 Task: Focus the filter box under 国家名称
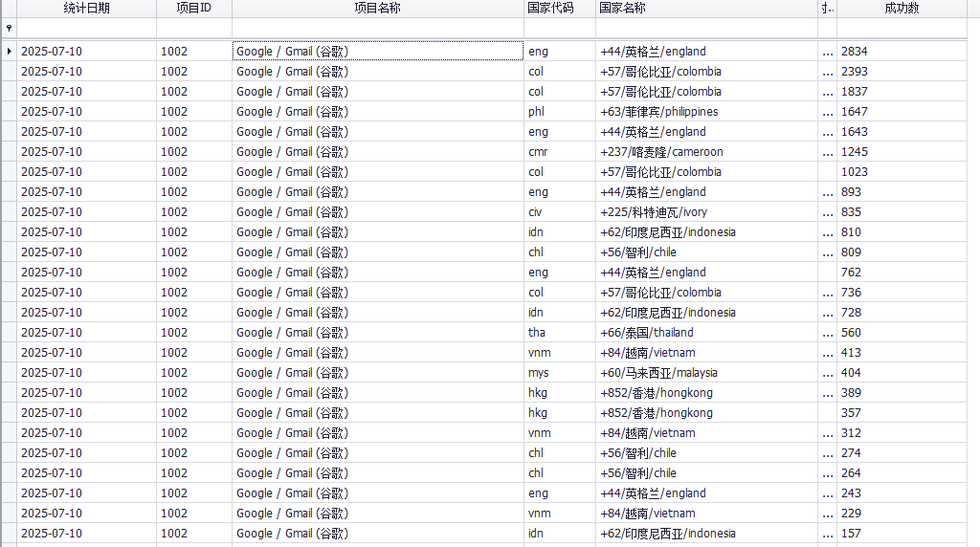click(706, 28)
